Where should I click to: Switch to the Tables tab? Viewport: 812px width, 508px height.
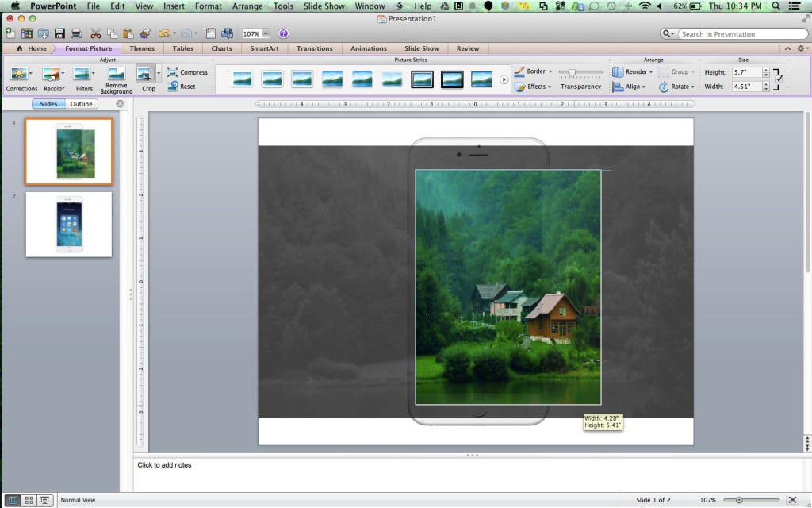[x=183, y=48]
